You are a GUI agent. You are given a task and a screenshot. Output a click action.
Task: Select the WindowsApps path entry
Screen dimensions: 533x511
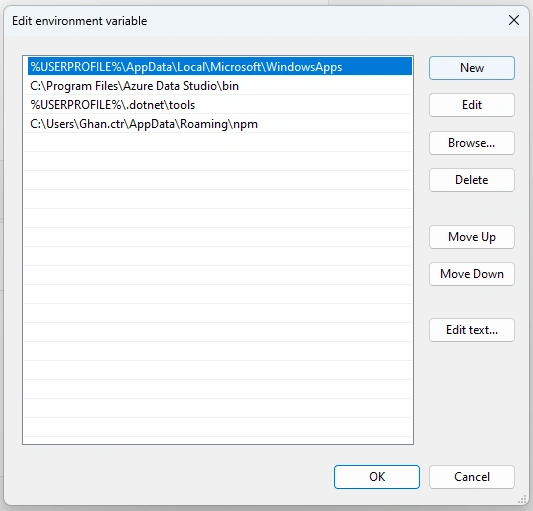pyautogui.click(x=220, y=67)
